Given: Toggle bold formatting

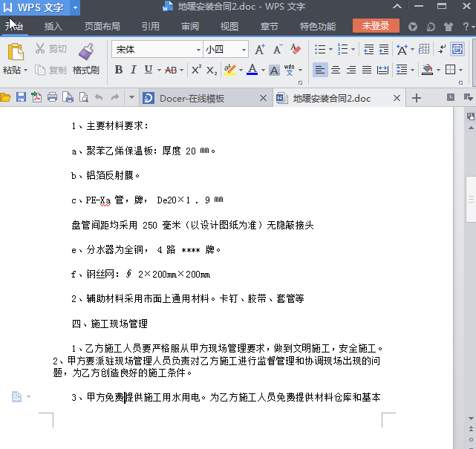Looking at the screenshot, I should pos(119,70).
